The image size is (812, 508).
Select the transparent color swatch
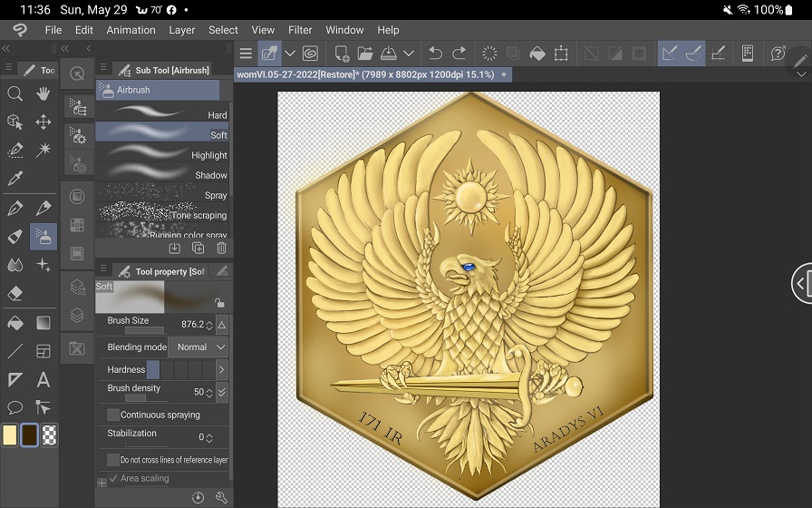click(50, 435)
